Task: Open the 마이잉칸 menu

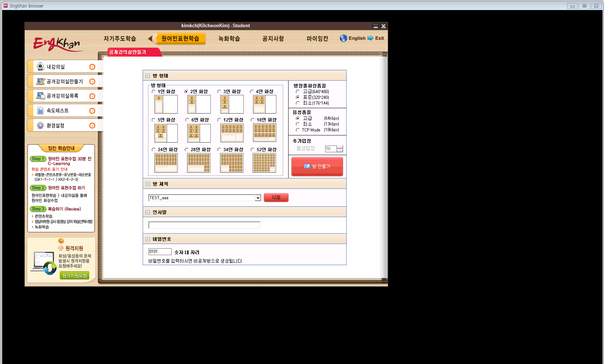Action: click(317, 38)
